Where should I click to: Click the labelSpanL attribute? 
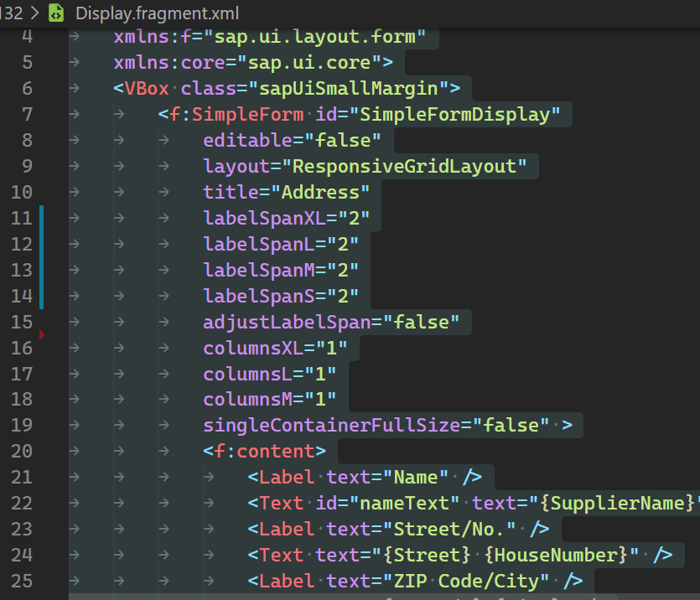click(259, 244)
